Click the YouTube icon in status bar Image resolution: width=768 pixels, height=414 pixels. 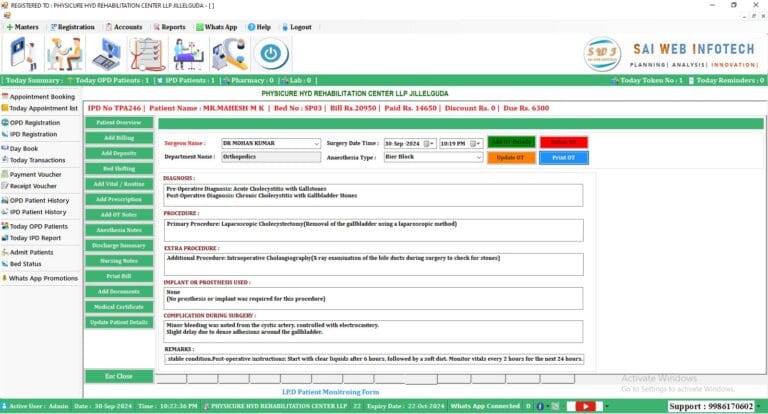(585, 406)
